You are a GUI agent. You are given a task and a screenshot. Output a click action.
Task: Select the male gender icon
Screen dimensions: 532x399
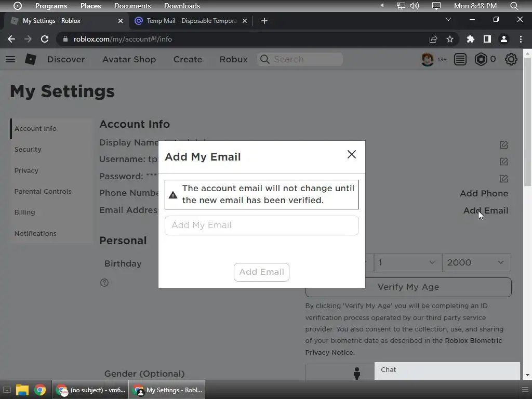pyautogui.click(x=356, y=373)
